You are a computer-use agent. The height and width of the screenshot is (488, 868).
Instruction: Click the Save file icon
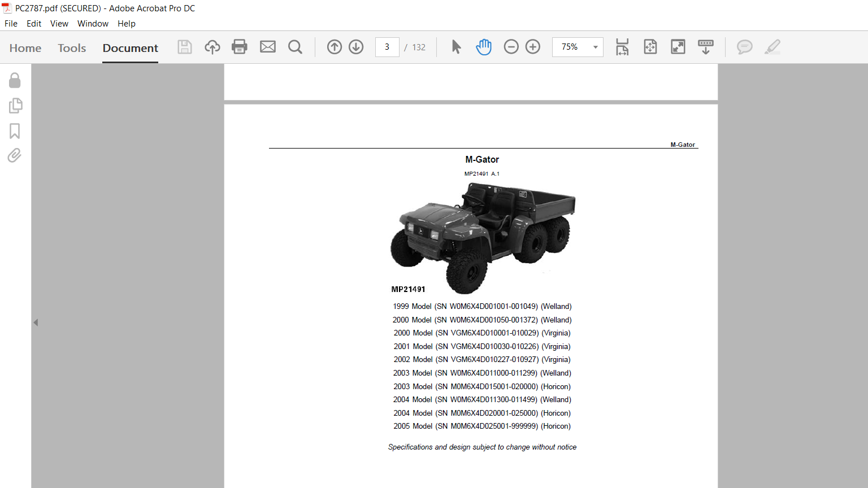pyautogui.click(x=185, y=47)
